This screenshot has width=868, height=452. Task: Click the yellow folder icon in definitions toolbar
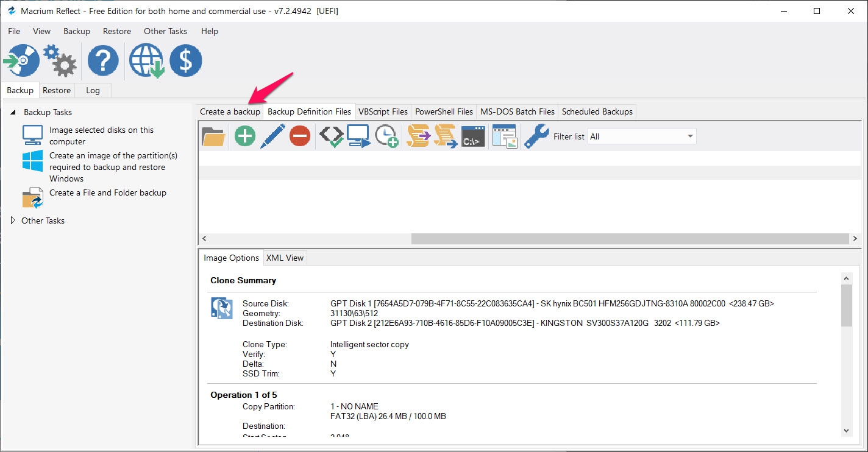coord(213,136)
